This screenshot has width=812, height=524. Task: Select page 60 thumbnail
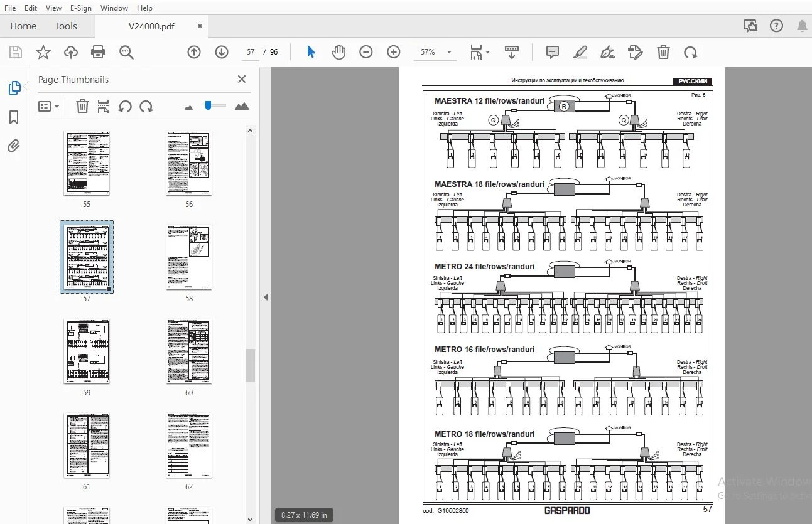189,351
